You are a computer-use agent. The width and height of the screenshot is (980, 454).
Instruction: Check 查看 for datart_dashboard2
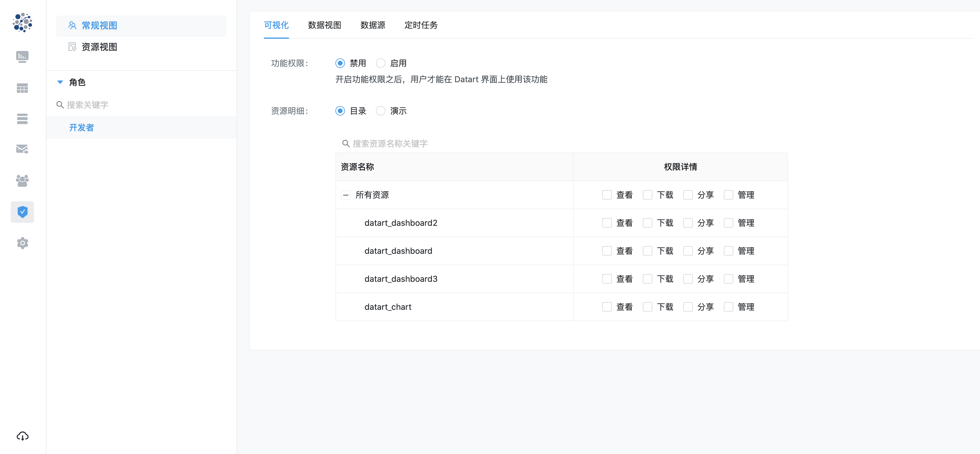pos(607,223)
